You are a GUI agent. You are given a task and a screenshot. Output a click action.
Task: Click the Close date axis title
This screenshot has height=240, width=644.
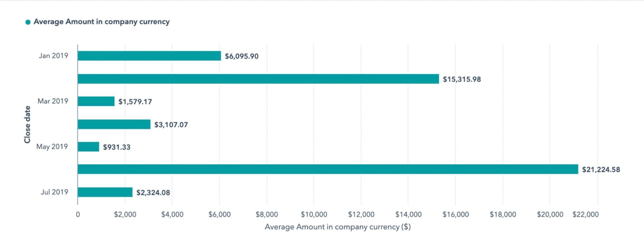[27, 125]
